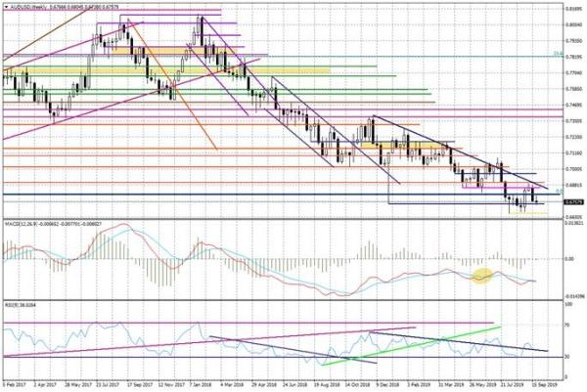Select the current price tag 0.67579
This screenshot has width=587, height=392.
pyautogui.click(x=574, y=201)
